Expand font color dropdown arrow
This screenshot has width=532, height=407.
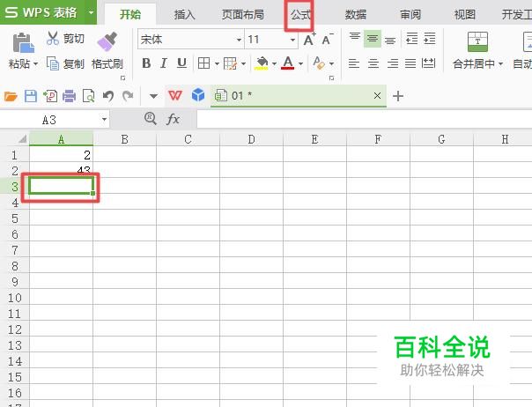(300, 63)
